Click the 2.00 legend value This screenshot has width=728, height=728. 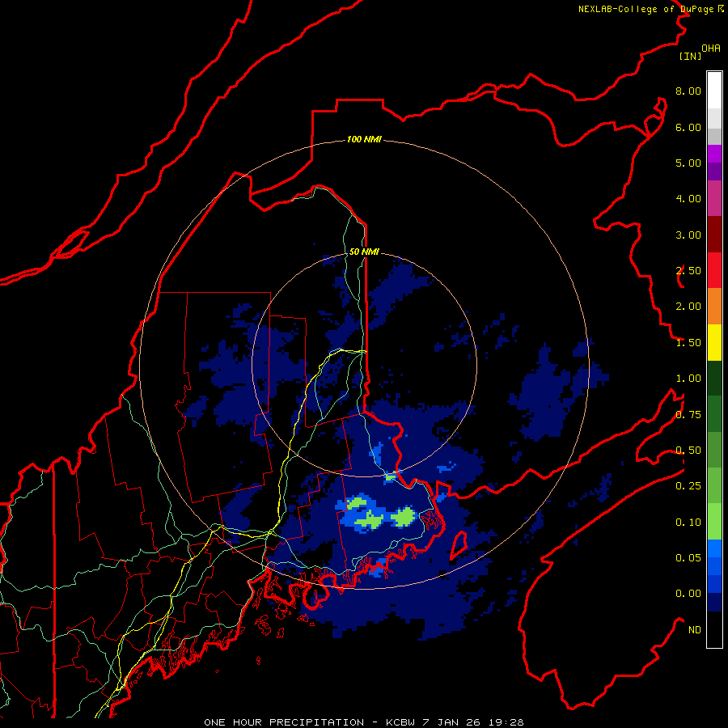688,307
